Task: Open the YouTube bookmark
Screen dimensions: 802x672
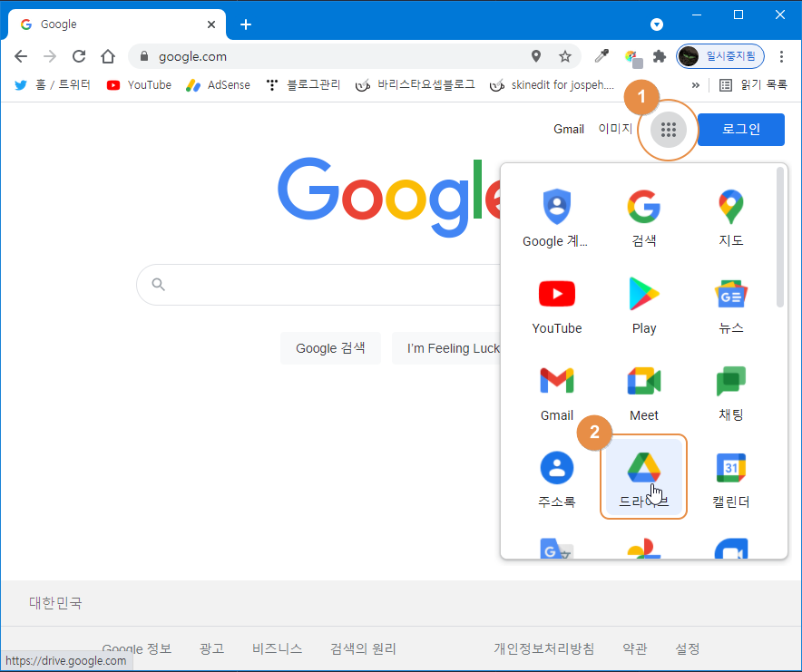Action: [x=139, y=85]
